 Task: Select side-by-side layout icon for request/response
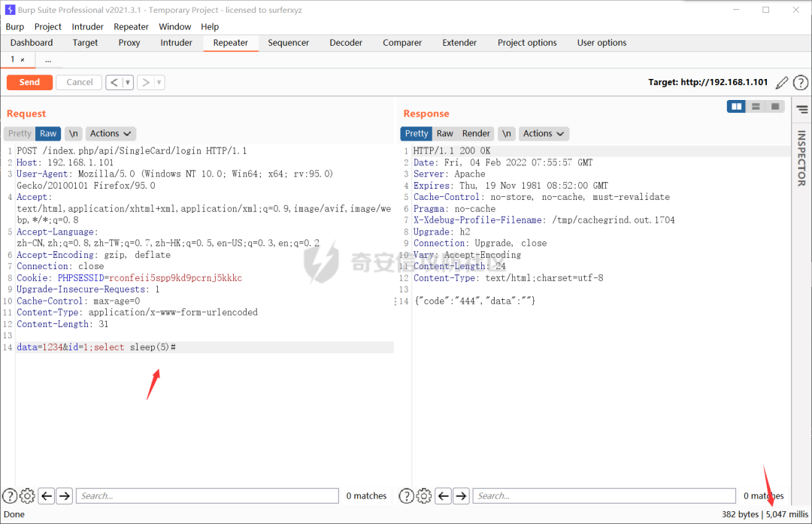pyautogui.click(x=736, y=107)
